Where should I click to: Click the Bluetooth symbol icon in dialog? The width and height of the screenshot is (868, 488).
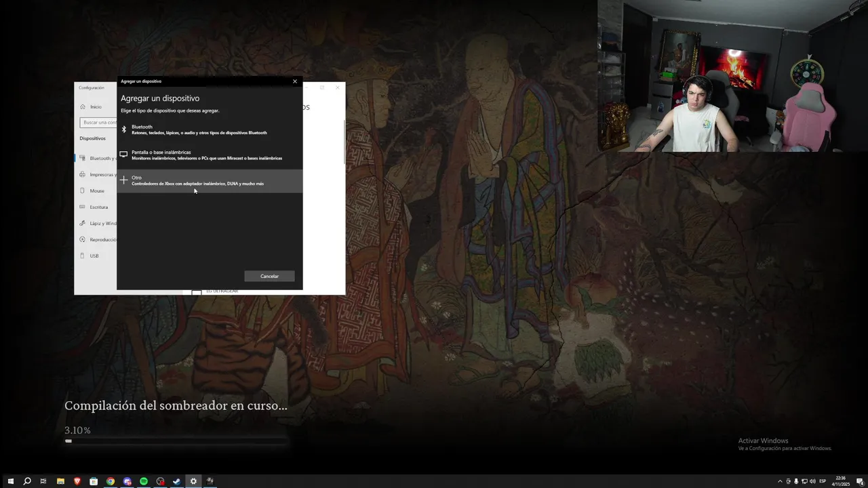(x=124, y=129)
